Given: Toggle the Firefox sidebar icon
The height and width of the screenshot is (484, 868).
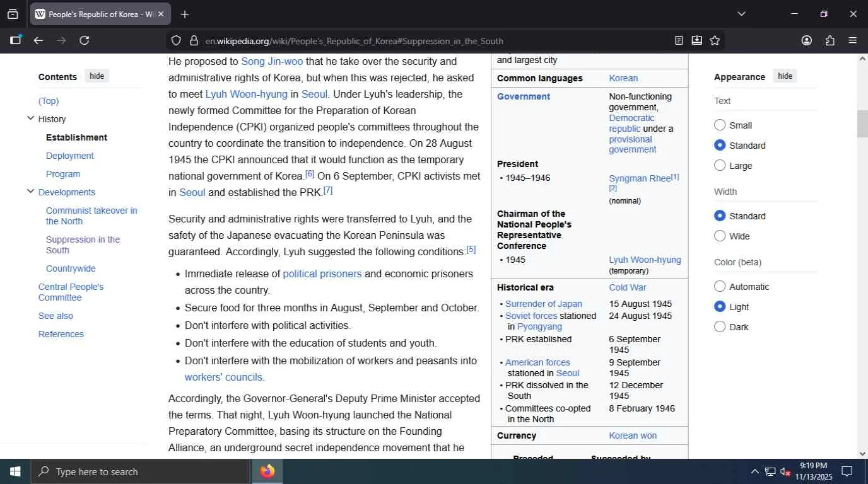Looking at the screenshot, I should click(16, 40).
